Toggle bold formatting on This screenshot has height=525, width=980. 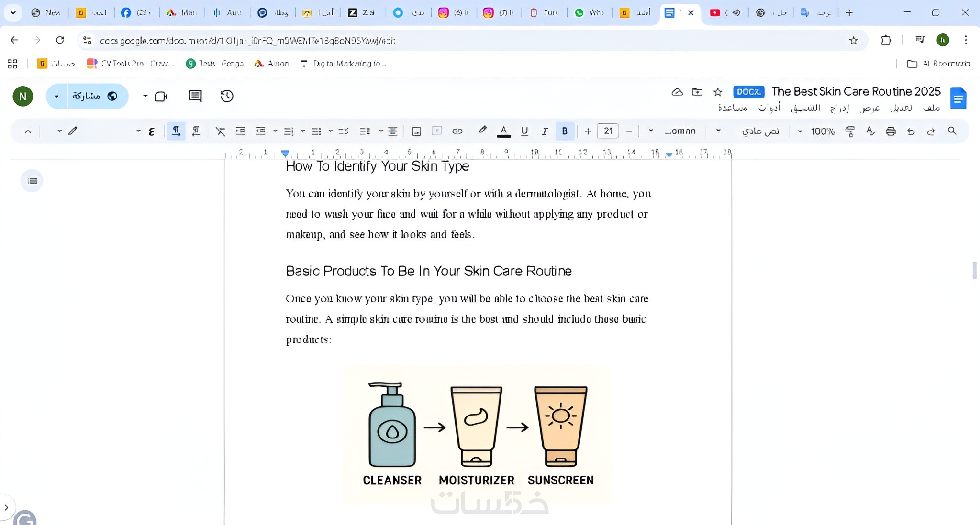click(x=565, y=131)
